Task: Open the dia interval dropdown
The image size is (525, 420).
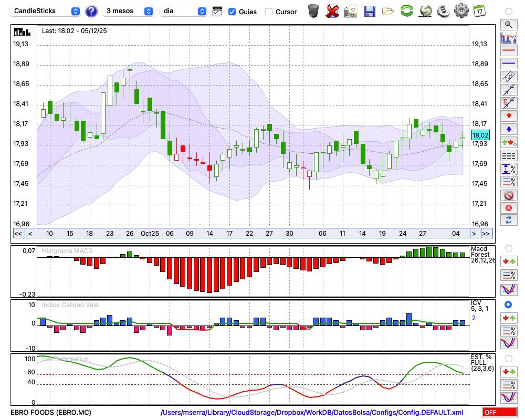Action: 183,11
